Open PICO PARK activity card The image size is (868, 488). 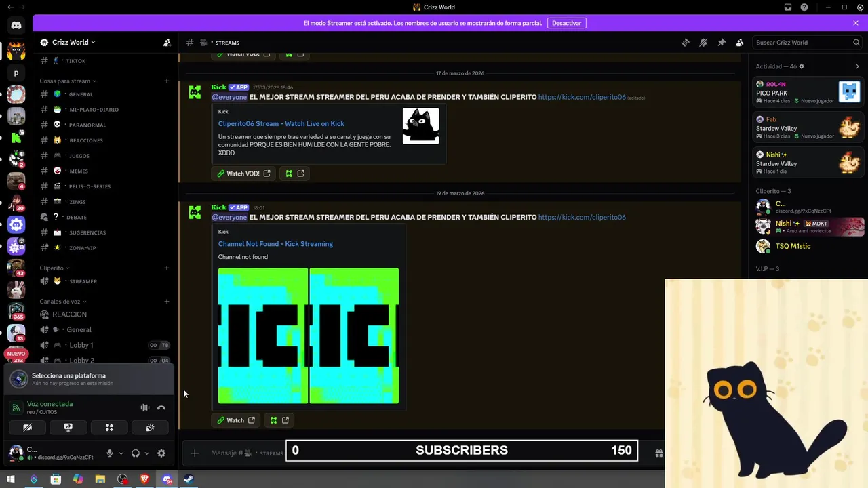(808, 92)
